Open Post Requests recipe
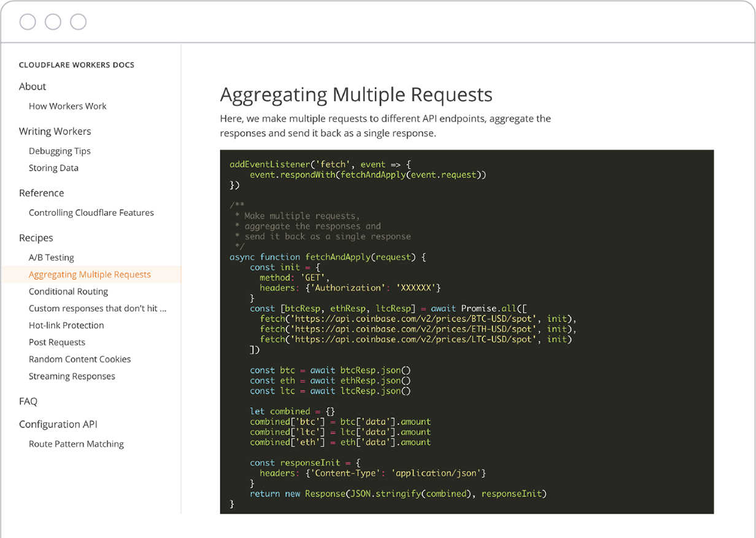Screen dimensions: 756x538 57,342
